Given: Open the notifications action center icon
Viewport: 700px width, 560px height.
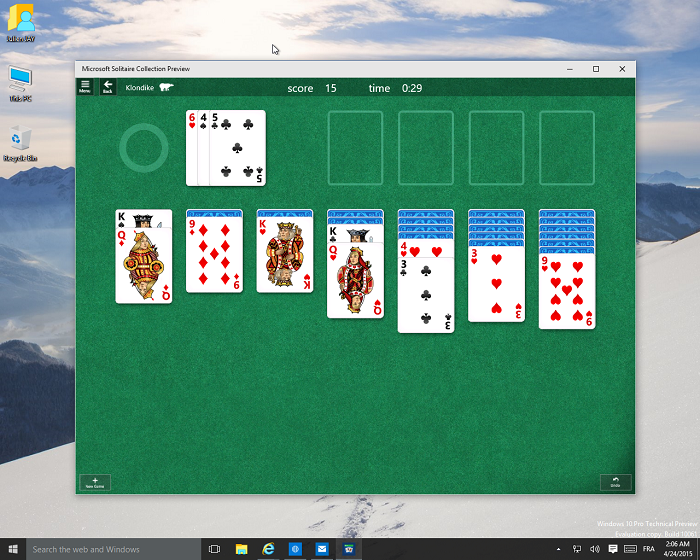Looking at the screenshot, I should (x=613, y=549).
